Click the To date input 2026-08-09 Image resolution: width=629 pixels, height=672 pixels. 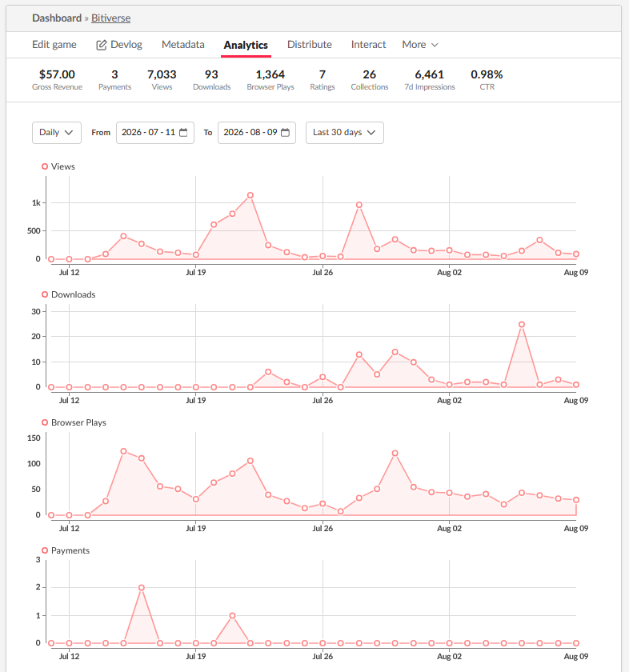pos(257,133)
